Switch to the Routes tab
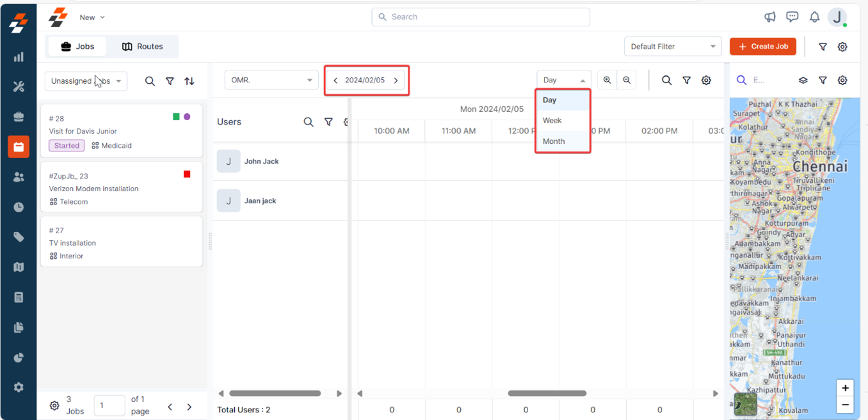The image size is (868, 420). (x=142, y=47)
